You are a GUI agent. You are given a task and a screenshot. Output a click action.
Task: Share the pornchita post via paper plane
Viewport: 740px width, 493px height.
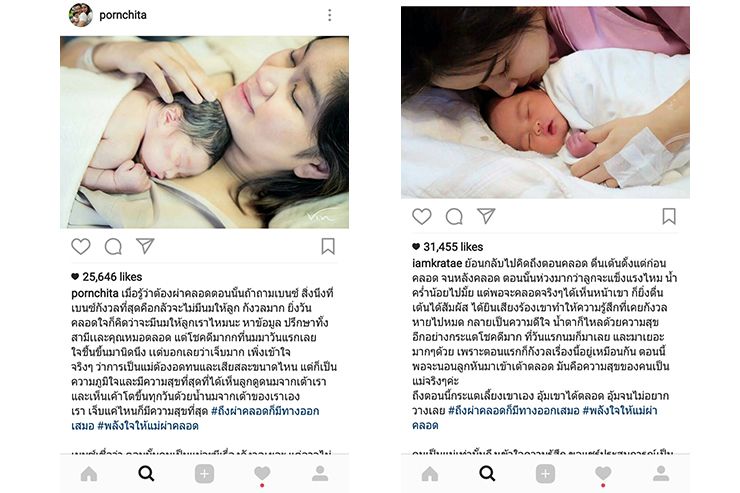(x=145, y=245)
